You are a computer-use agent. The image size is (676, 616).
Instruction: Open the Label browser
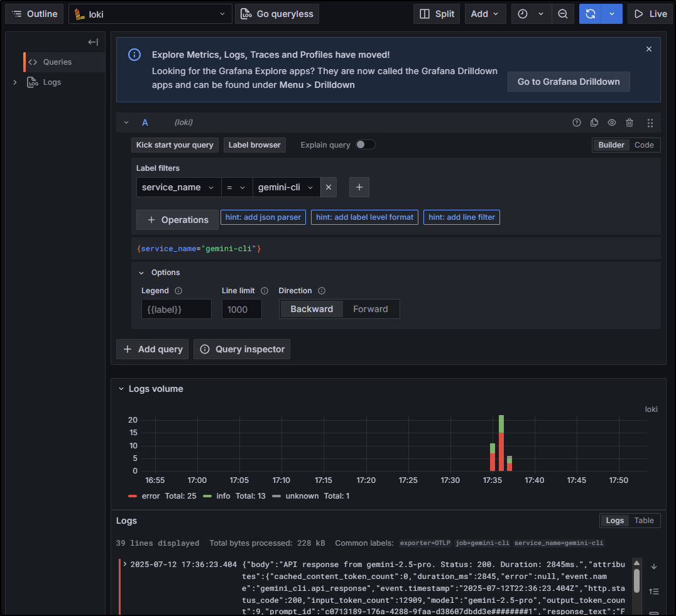coord(254,145)
